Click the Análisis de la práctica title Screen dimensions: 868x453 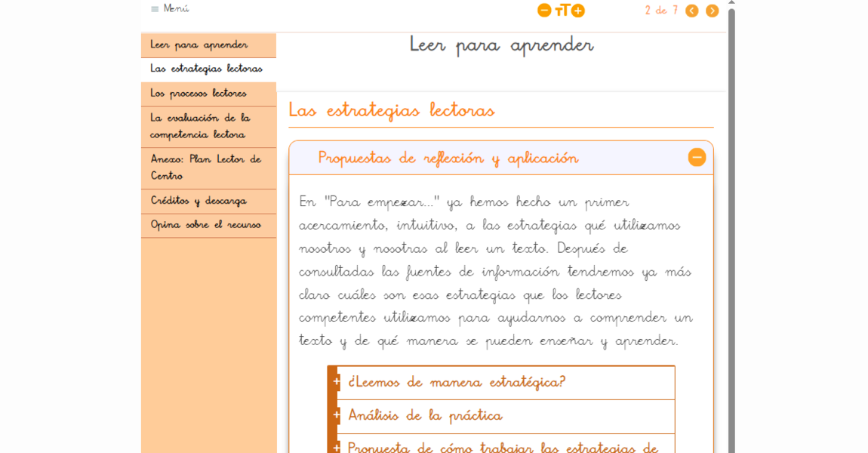click(425, 415)
